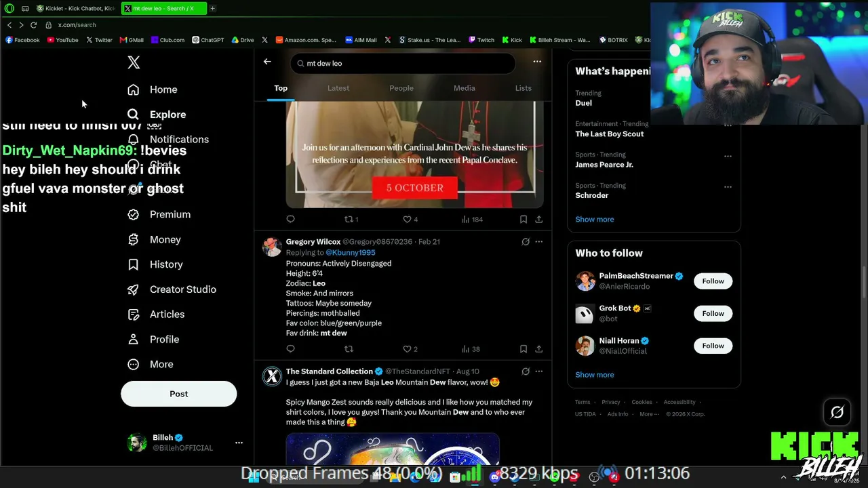Open Articles in the sidebar

tap(156, 314)
